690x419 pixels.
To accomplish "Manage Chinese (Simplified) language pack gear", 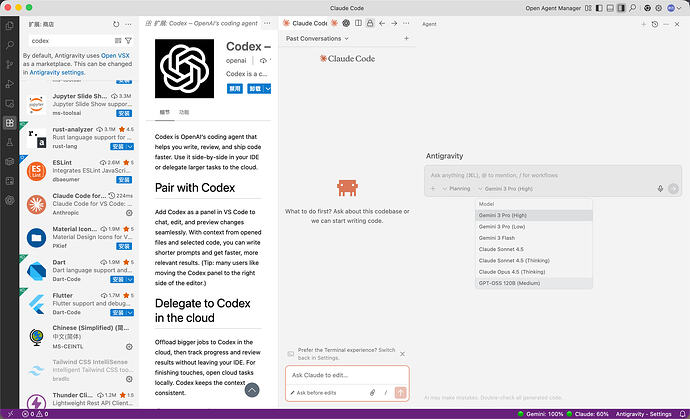I will [129, 346].
